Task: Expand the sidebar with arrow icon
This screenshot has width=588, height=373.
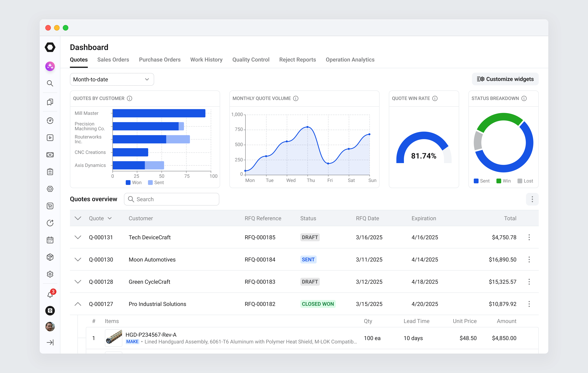Action: 50,342
